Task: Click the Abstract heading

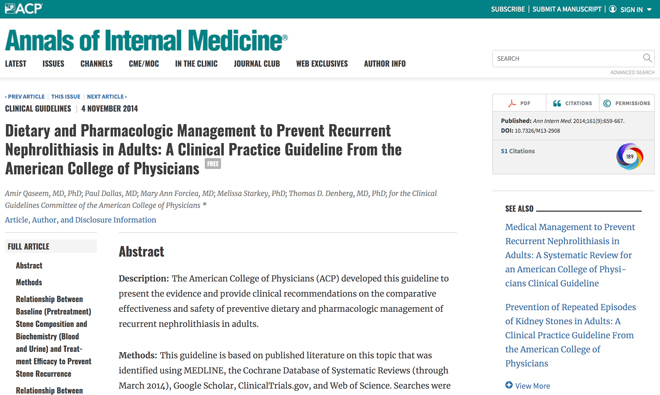Action: pyautogui.click(x=141, y=251)
